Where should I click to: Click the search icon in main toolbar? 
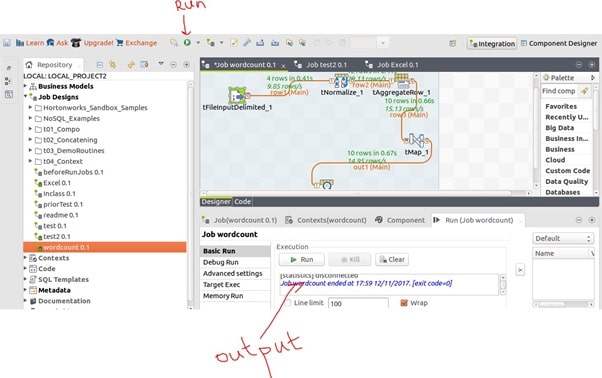(x=174, y=43)
